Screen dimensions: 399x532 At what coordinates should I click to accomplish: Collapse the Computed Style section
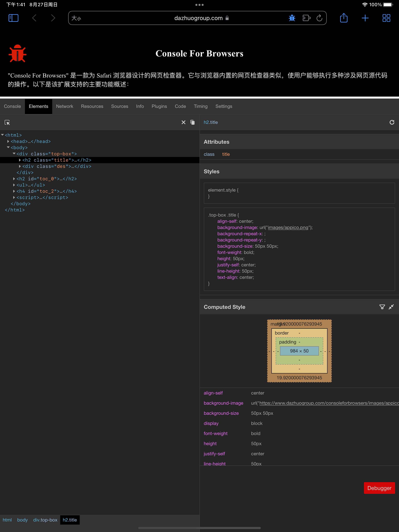(x=391, y=307)
